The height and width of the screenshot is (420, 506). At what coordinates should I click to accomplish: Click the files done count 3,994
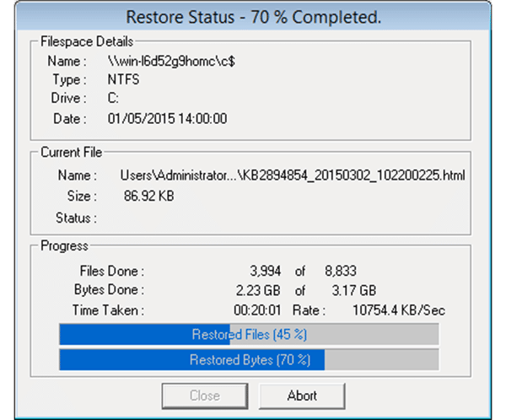266,271
